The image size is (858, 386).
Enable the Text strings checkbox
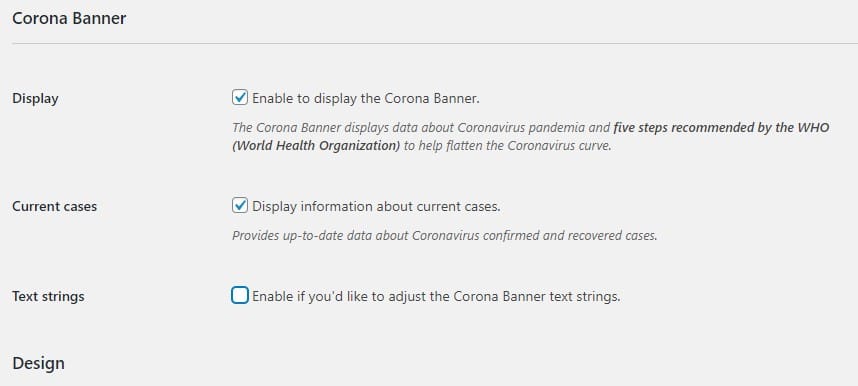tap(240, 296)
